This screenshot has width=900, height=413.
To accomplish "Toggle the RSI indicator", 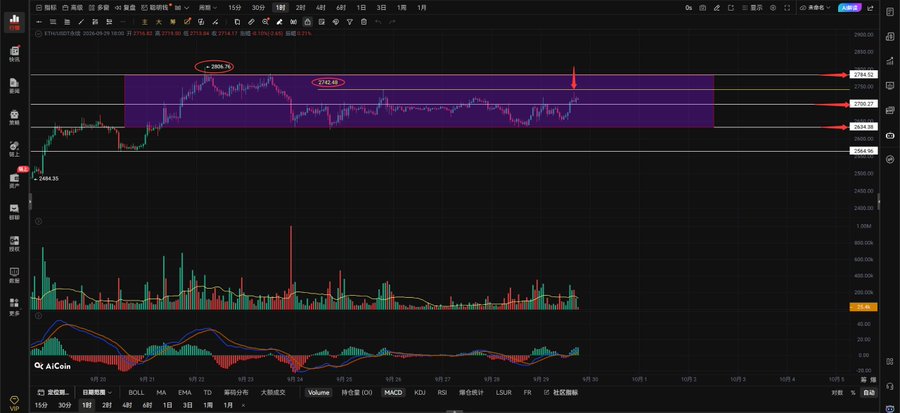I will point(442,393).
